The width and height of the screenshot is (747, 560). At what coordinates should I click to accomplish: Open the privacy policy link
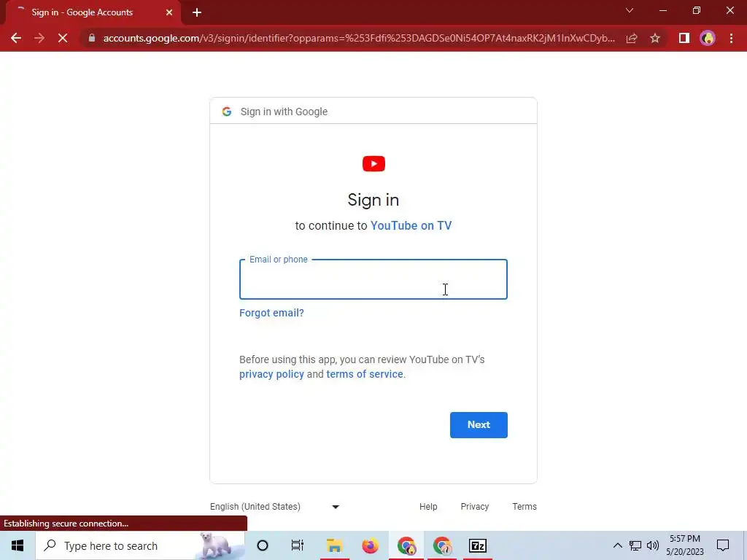click(271, 374)
